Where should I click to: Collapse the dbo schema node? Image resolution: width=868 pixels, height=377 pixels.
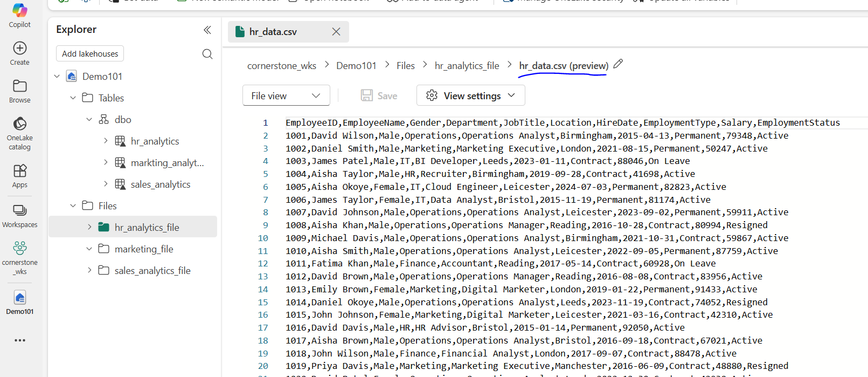click(89, 119)
